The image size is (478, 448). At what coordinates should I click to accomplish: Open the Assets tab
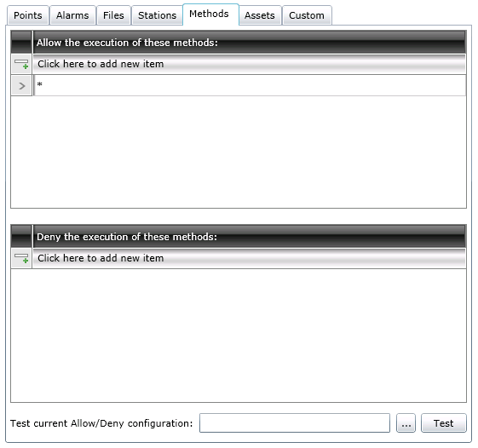[260, 15]
